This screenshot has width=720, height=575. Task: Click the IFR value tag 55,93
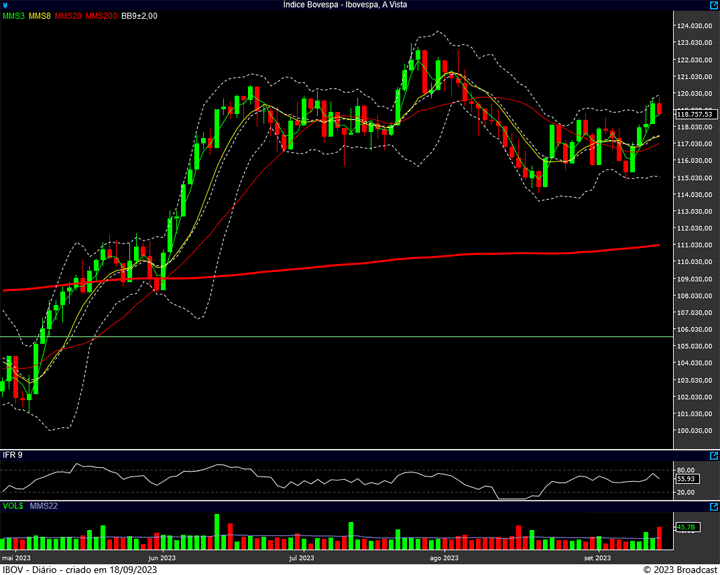[685, 480]
